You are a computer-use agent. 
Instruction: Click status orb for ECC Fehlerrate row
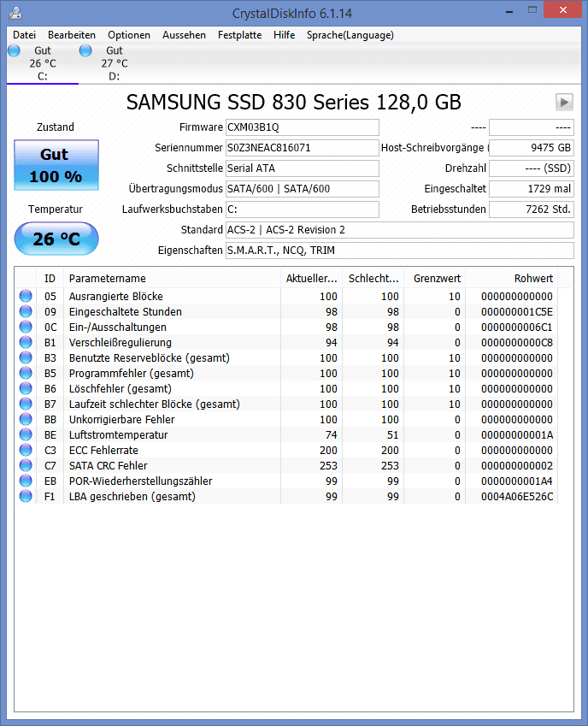point(26,450)
